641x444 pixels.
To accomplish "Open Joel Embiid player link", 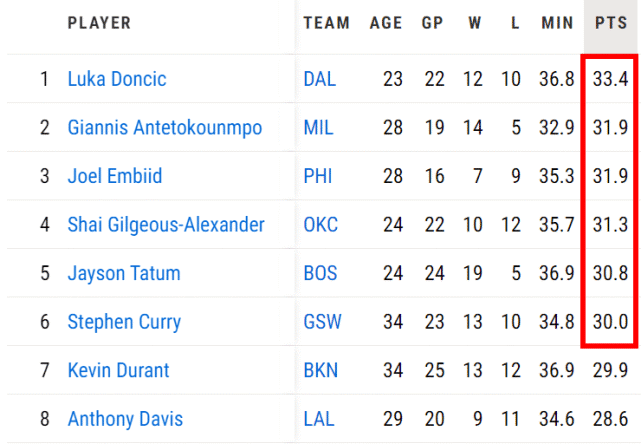I will pyautogui.click(x=115, y=176).
